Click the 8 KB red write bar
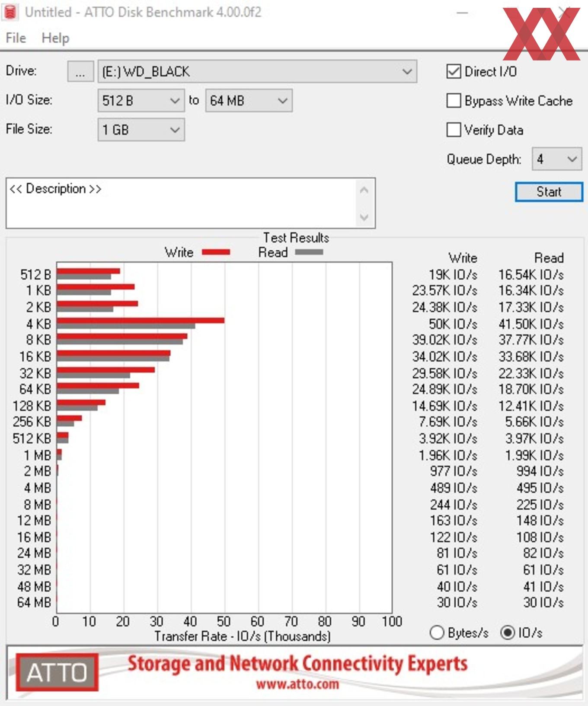588x706 pixels. 122,336
